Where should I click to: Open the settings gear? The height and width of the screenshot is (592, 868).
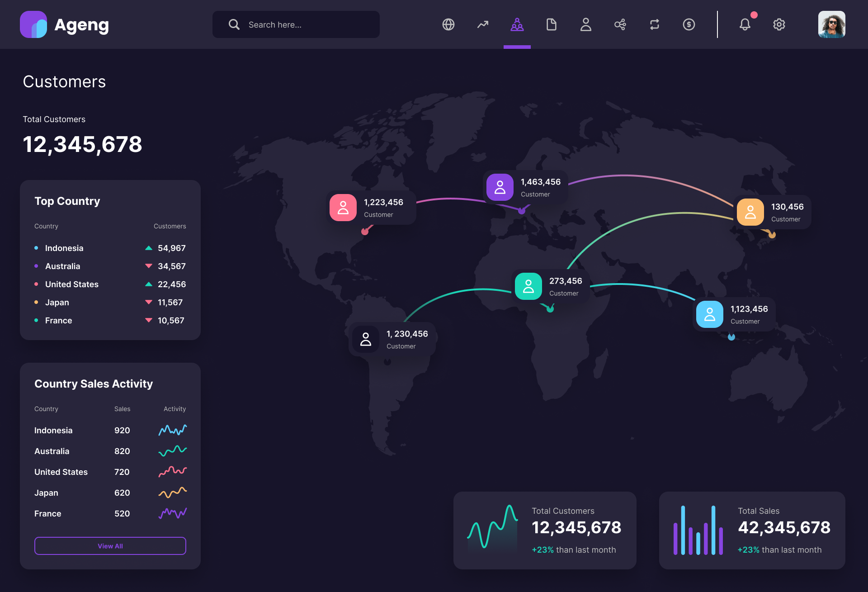(x=779, y=24)
